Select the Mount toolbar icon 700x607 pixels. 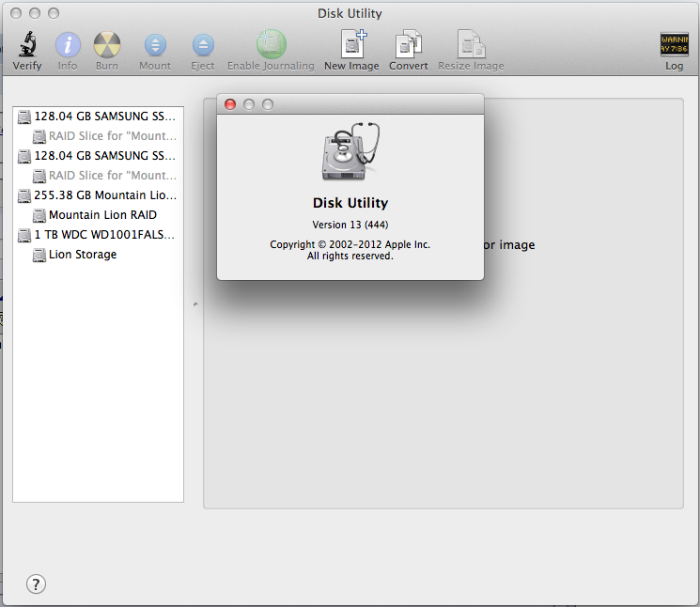[x=155, y=45]
